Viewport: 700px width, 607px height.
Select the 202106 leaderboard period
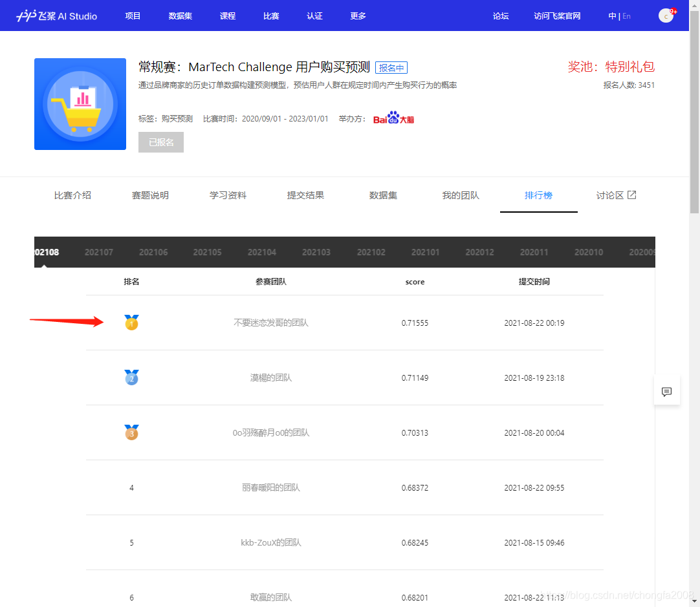[x=153, y=252]
